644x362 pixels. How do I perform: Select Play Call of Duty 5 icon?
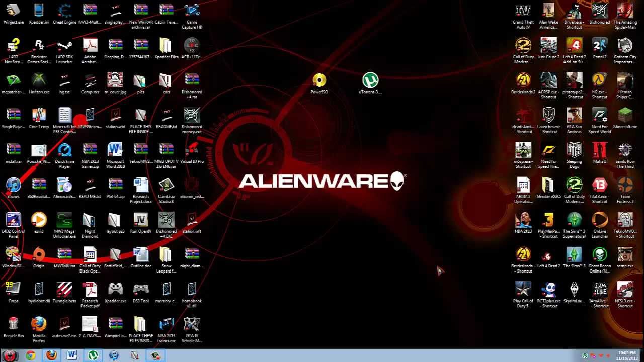[523, 295]
